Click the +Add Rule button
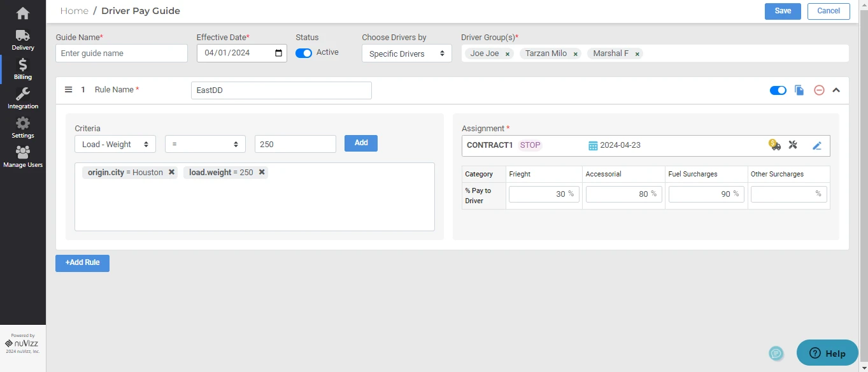This screenshot has width=868, height=372. click(x=82, y=263)
